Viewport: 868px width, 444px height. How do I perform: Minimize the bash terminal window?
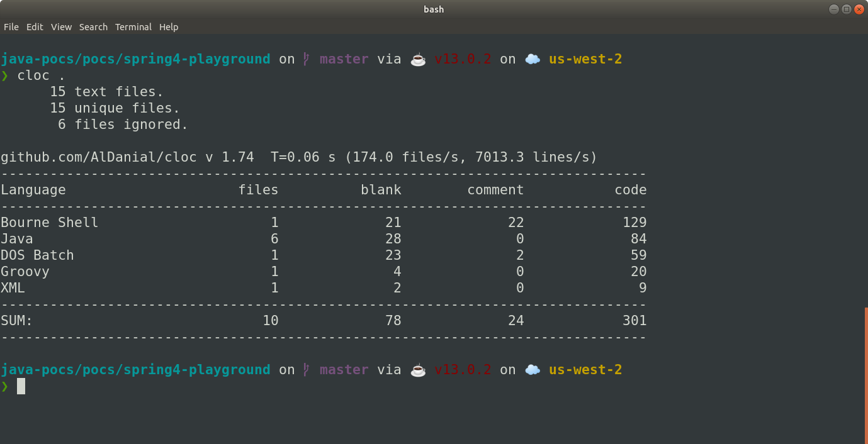(833, 9)
